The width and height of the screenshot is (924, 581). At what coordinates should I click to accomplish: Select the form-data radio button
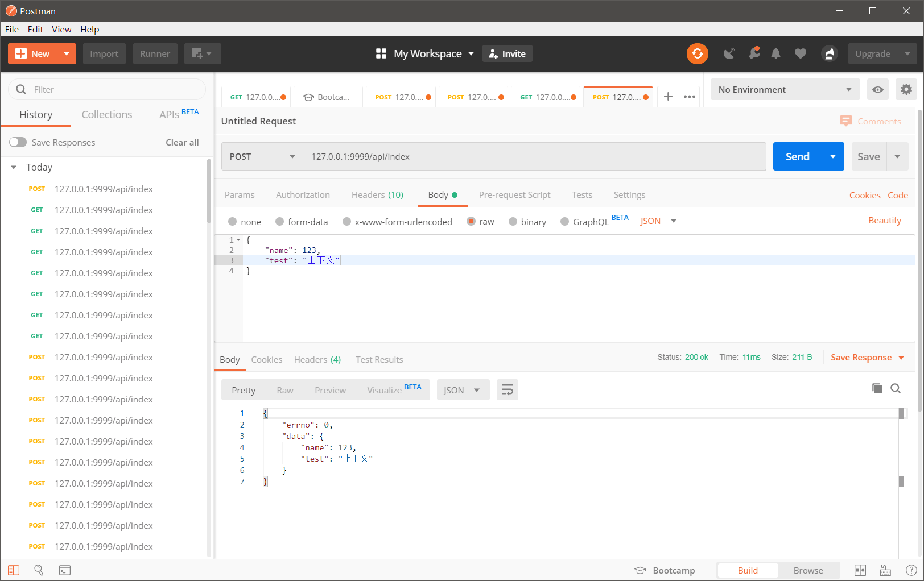tap(279, 221)
